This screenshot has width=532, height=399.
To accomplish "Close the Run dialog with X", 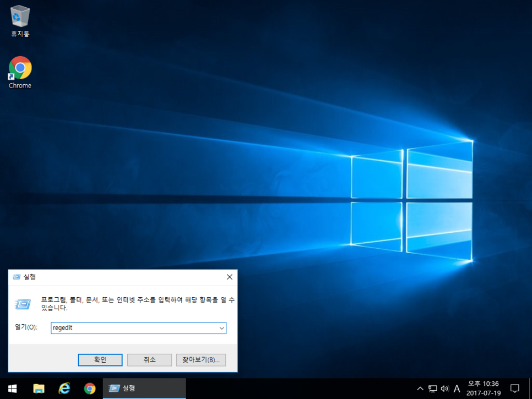I will pos(230,277).
